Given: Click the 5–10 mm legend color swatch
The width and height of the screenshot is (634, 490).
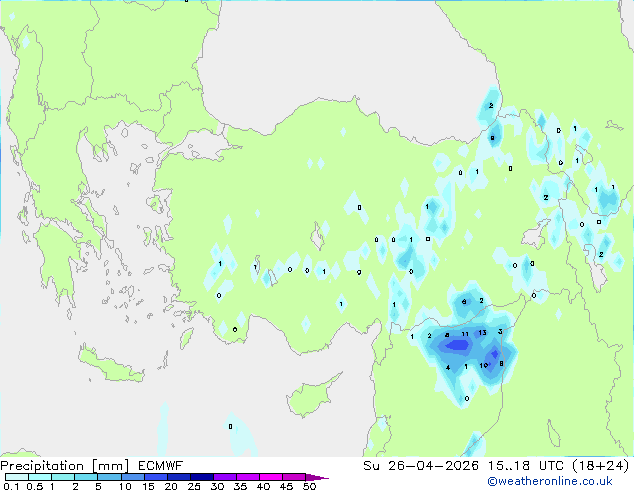Looking at the screenshot, I should pos(109,477).
